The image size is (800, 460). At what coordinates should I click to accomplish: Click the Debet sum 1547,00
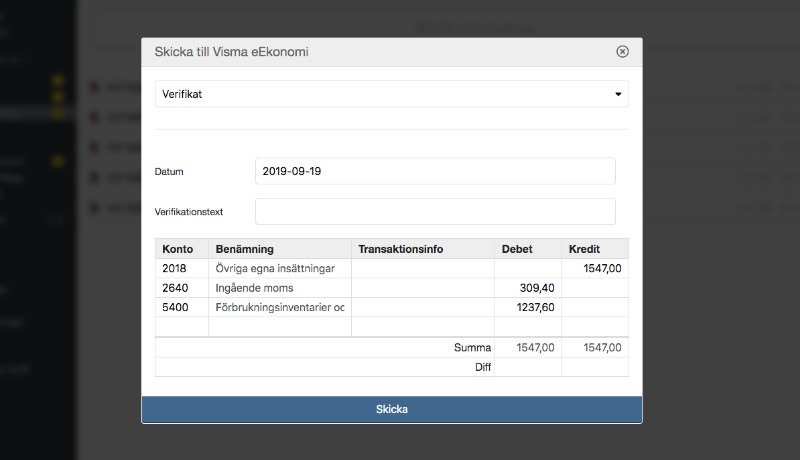click(x=535, y=347)
